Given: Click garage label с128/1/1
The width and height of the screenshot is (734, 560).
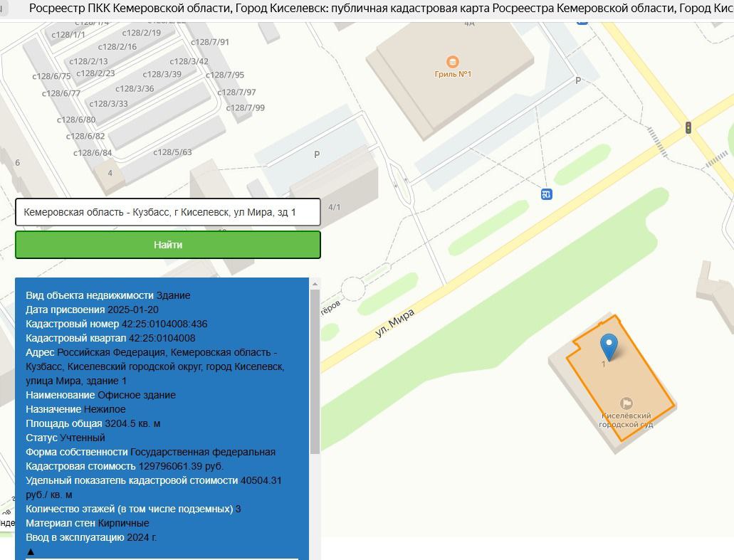Looking at the screenshot, I should point(68,35).
